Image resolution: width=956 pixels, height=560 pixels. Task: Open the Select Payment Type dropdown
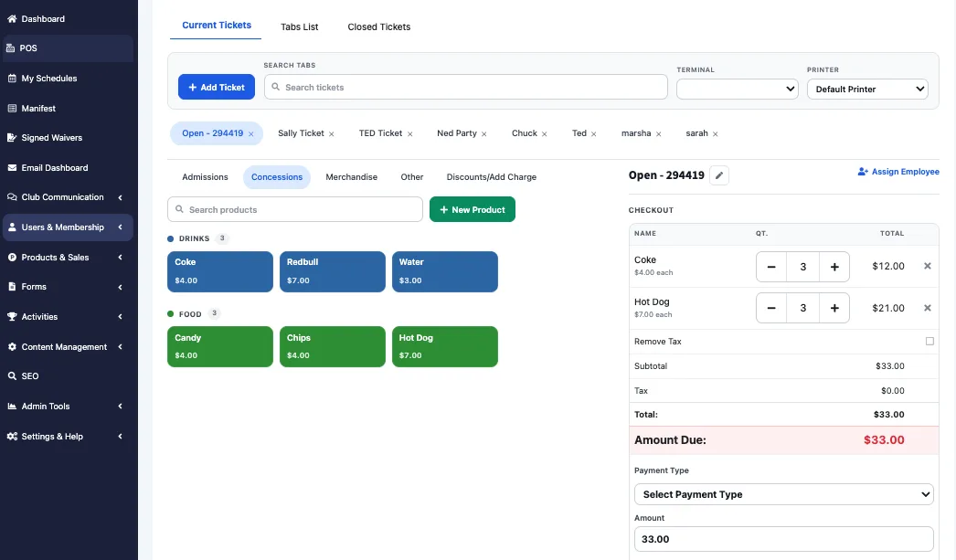coord(783,494)
